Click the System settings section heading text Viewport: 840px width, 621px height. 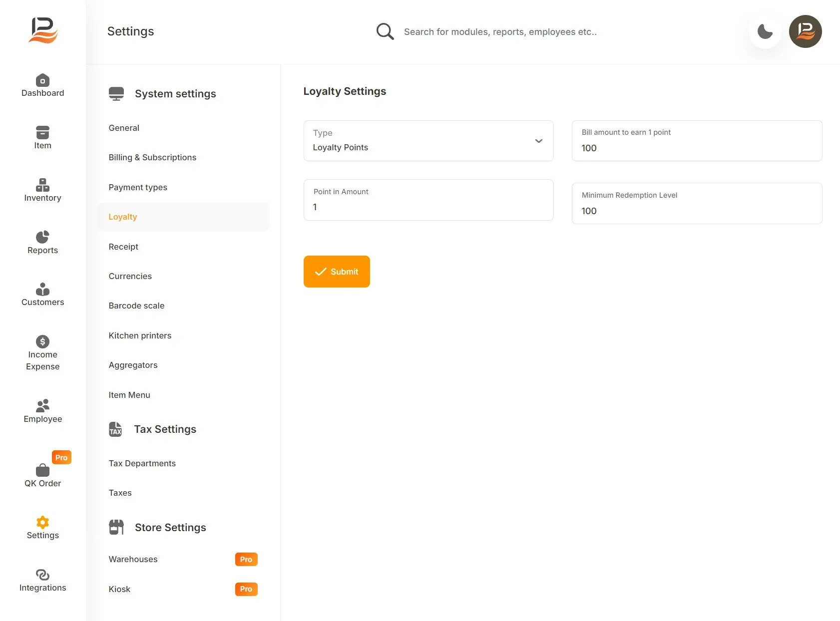click(x=175, y=94)
